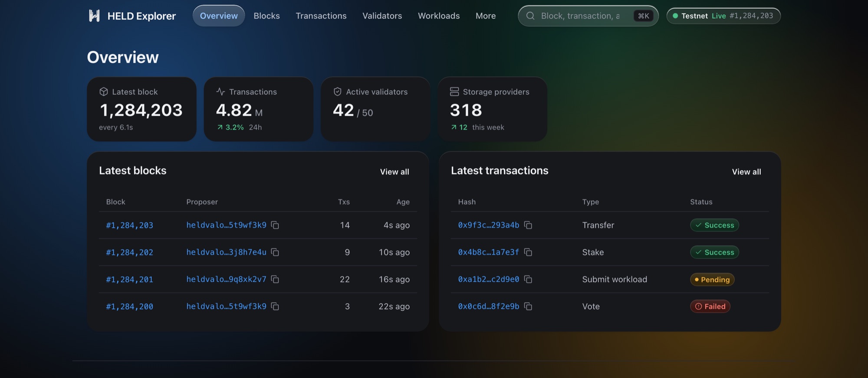Select the Storage providers card value 318
868x378 pixels.
(x=466, y=110)
